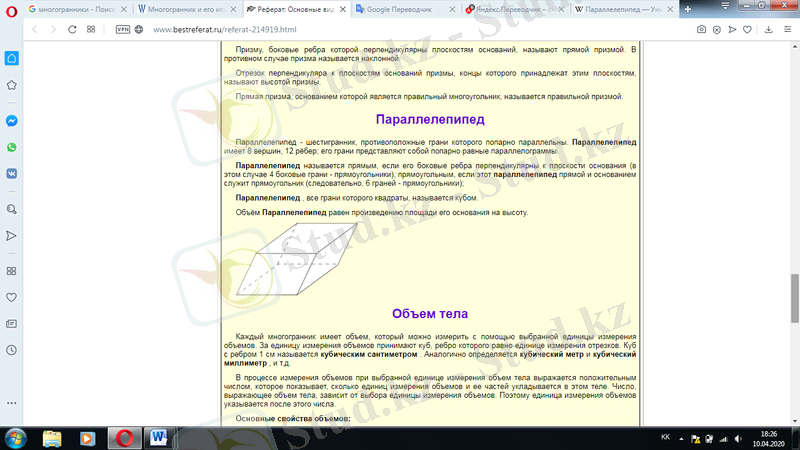The image size is (800, 450).
Task: Click the Объем тела heading
Action: tap(430, 314)
